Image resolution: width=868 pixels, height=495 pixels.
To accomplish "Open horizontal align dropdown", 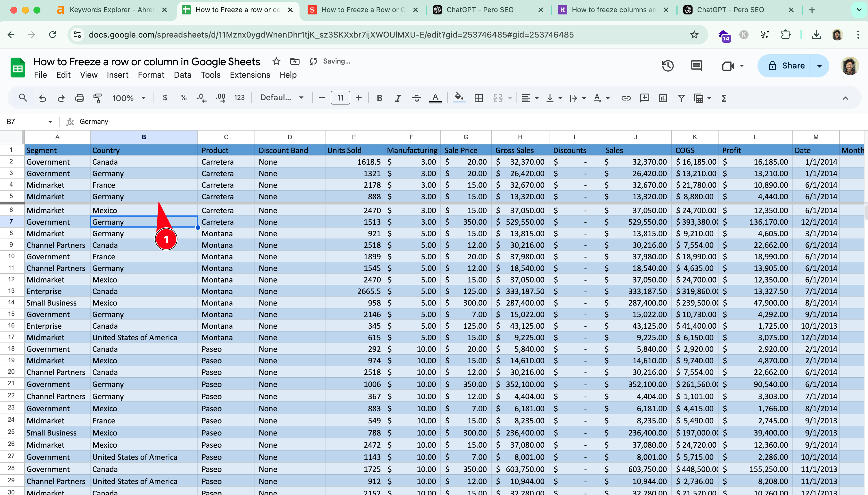I will 530,98.
